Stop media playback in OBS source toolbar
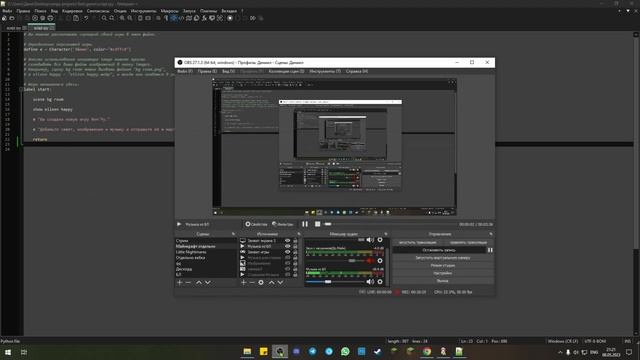The width and height of the screenshot is (640, 360). 318,224
